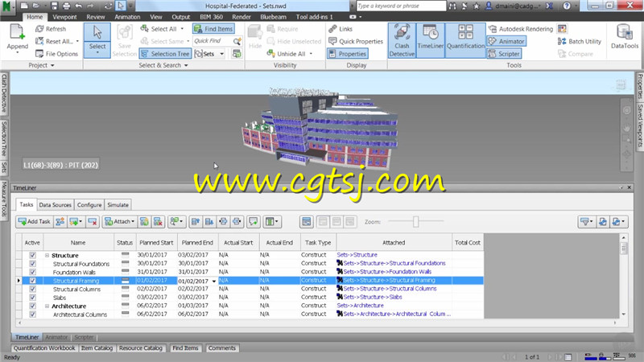The height and width of the screenshot is (362, 644).
Task: Click the show Gantt chart display icon
Action: coord(307,222)
